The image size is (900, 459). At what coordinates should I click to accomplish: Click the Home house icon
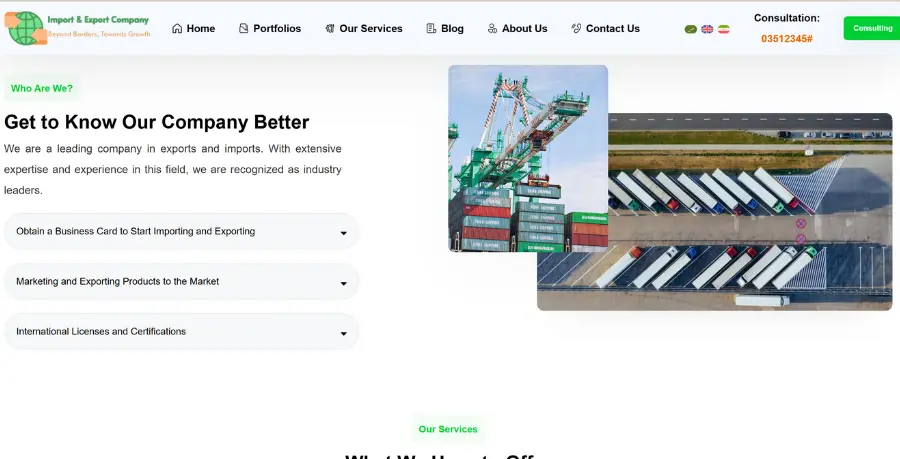(177, 29)
